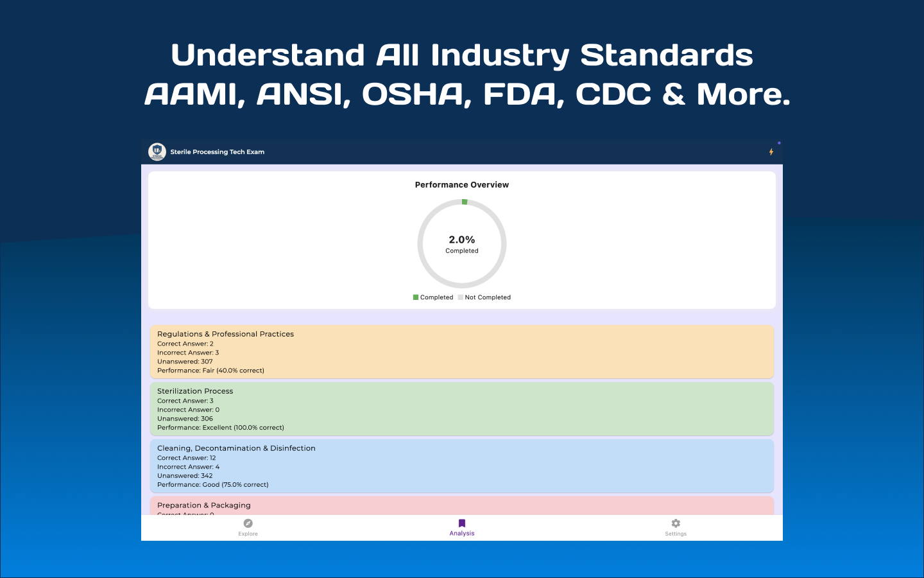Click 'Performance: Good (75.0% correct)' text
The image size is (924, 578).
point(213,485)
